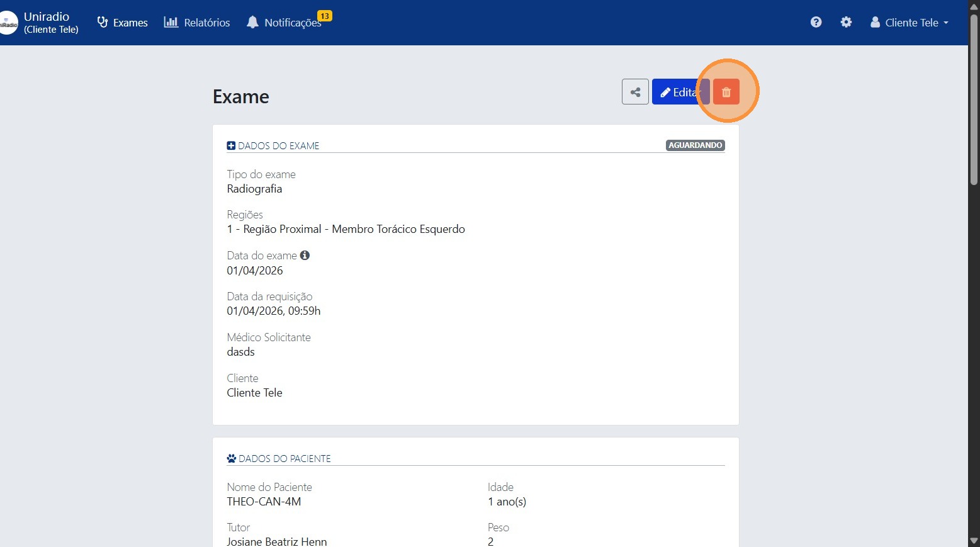The image size is (980, 547).
Task: Click the scrollbar up arrow
Action: pos(974,6)
